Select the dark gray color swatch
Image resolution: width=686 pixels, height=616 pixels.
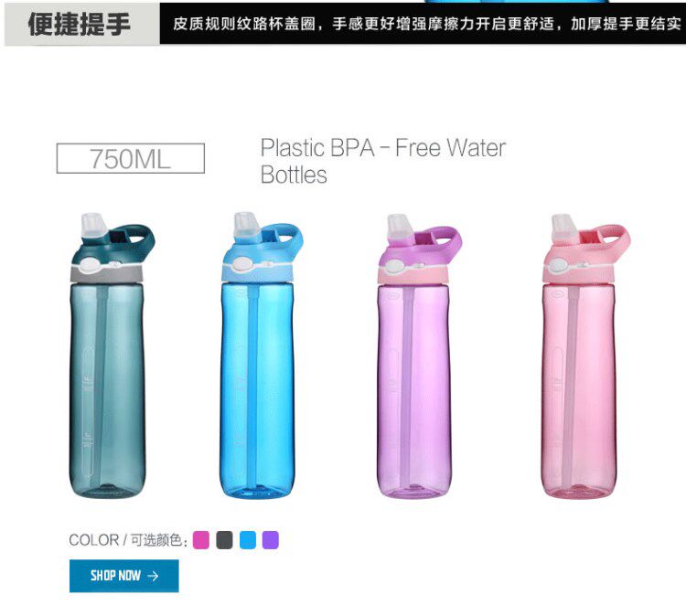(x=224, y=540)
